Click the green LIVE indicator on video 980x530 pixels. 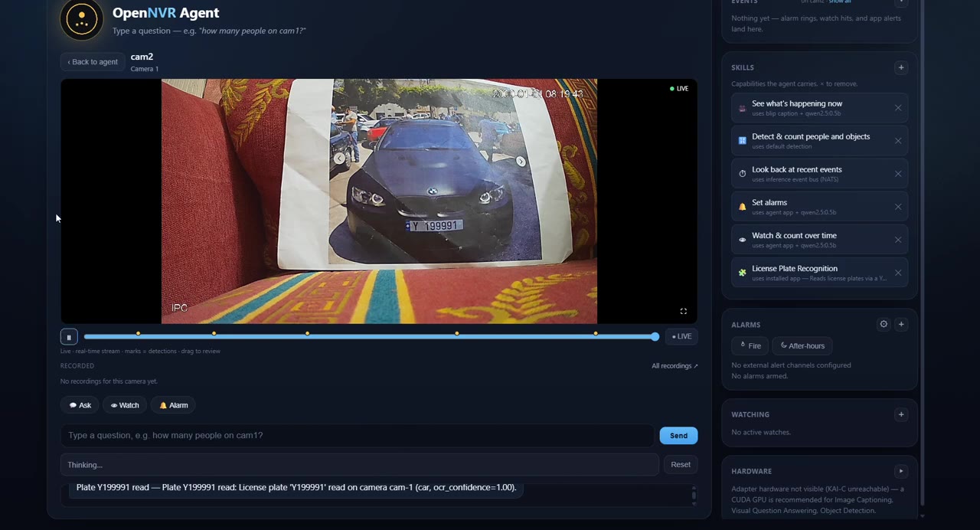point(679,89)
